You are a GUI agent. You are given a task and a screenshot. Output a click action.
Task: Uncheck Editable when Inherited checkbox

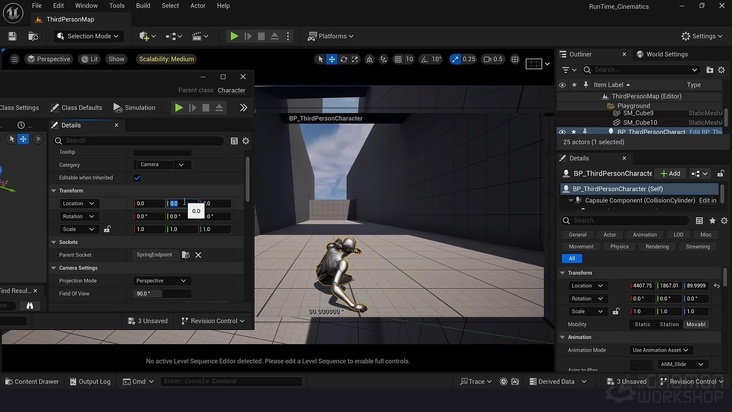(x=137, y=178)
